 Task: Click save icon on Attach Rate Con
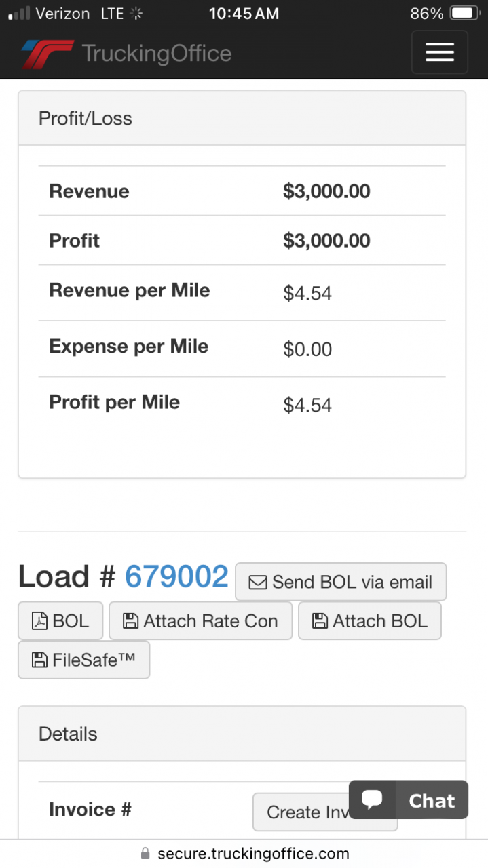point(130,621)
